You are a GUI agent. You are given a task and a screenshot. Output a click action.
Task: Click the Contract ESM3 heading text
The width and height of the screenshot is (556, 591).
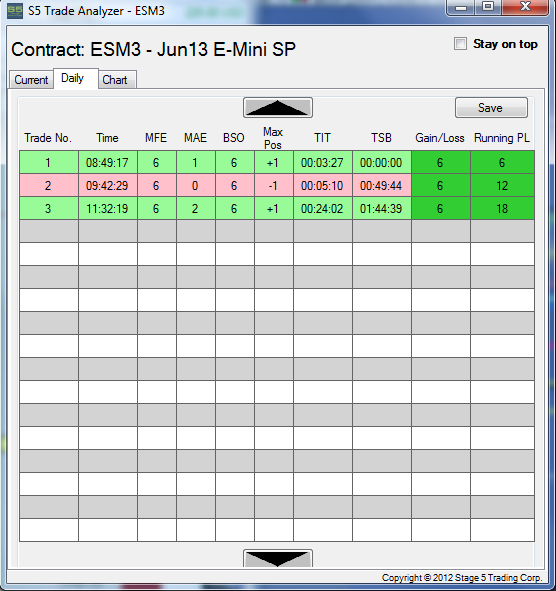tap(153, 49)
